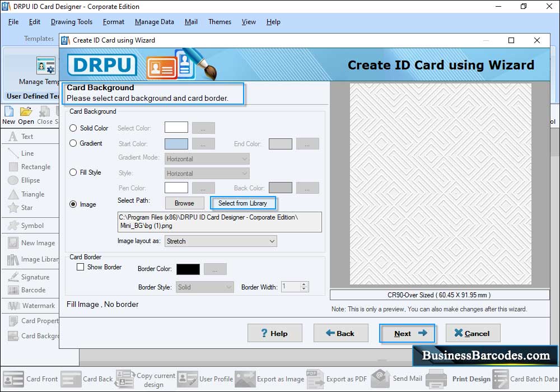Select the Image background radio button
This screenshot has height=392, width=560.
point(73,204)
